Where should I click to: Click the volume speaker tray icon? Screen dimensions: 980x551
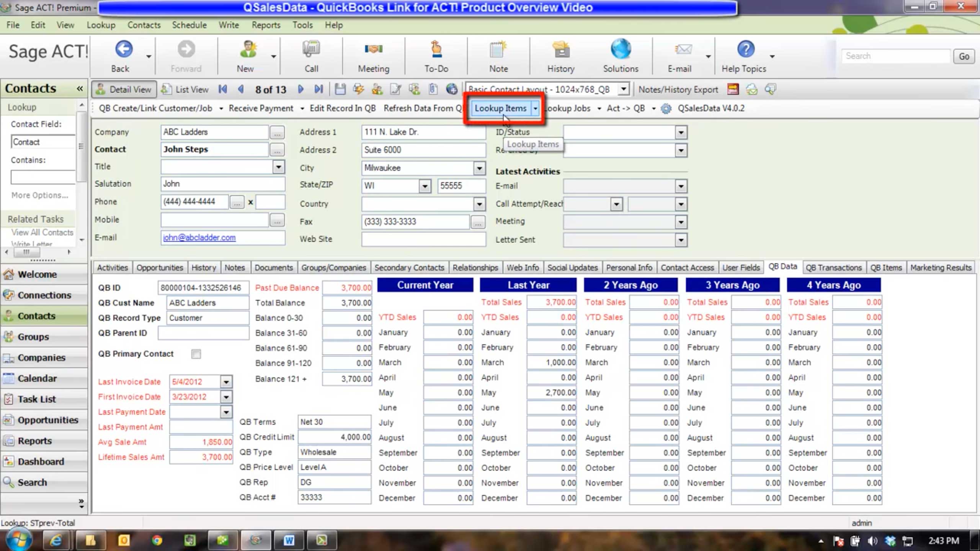[872, 541]
